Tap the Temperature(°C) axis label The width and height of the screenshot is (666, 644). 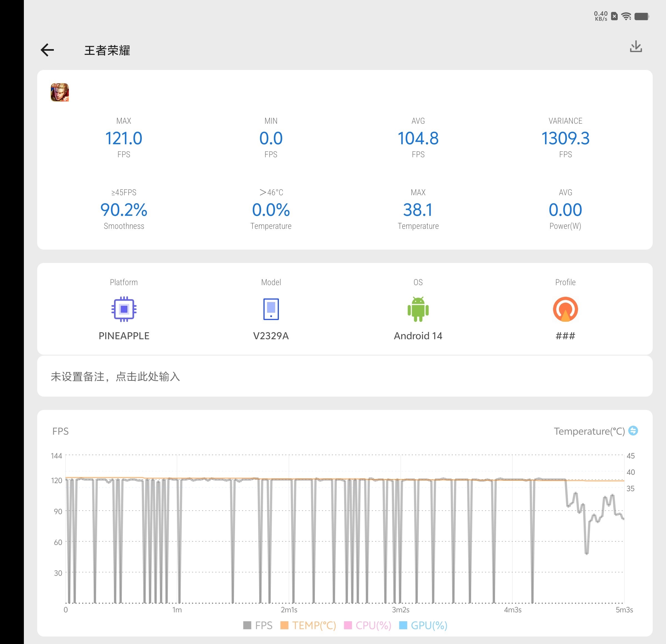pos(589,431)
